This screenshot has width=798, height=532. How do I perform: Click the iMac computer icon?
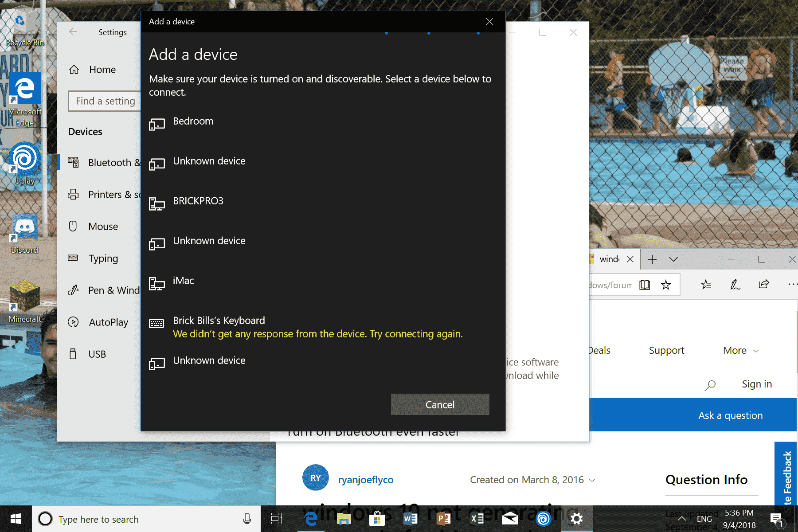coord(157,284)
